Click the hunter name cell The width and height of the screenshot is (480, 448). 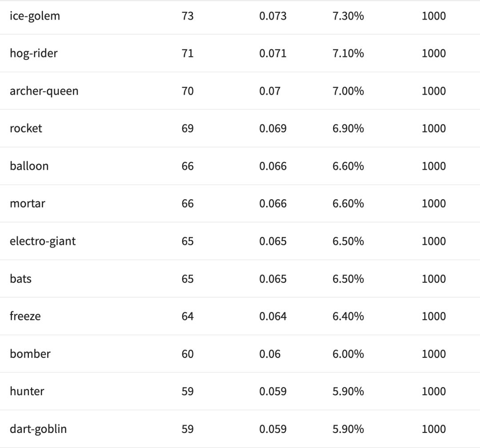tap(27, 391)
